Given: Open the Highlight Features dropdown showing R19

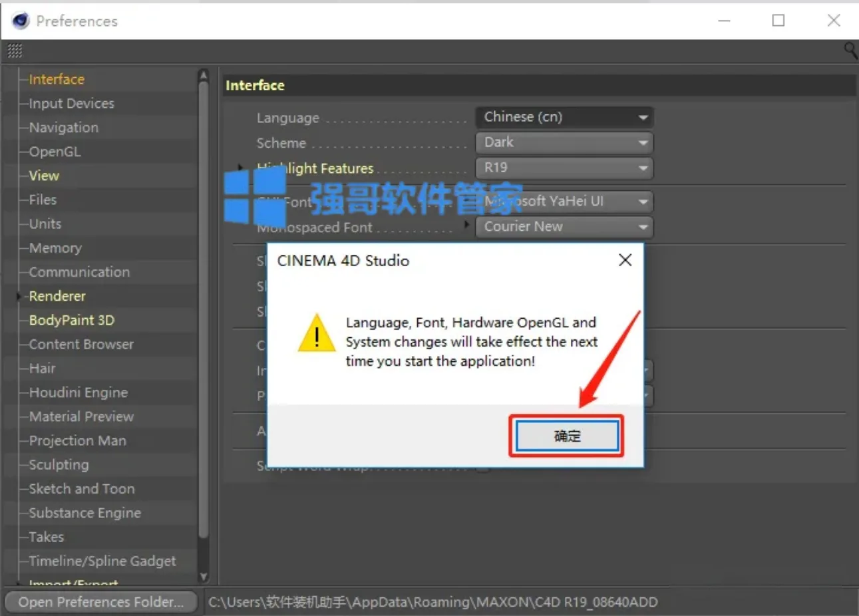Looking at the screenshot, I should [564, 168].
